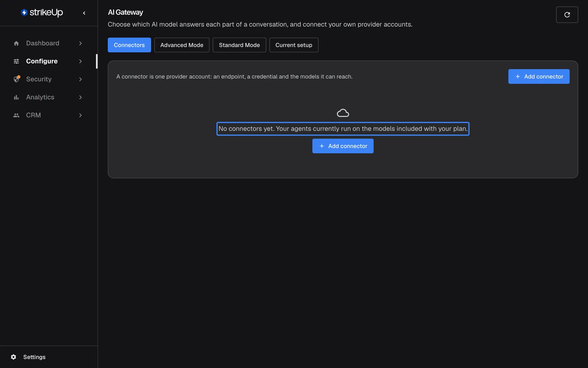Open the Current setup tab

(294, 45)
